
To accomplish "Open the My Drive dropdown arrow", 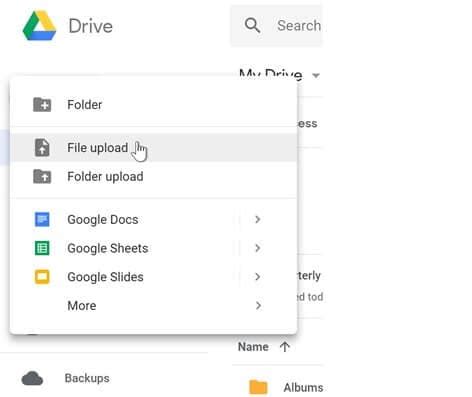I will 316,76.
